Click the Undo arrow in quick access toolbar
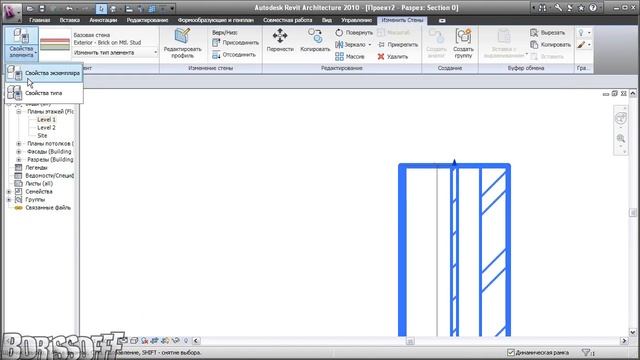This screenshot has width=640, height=360. 69,8
